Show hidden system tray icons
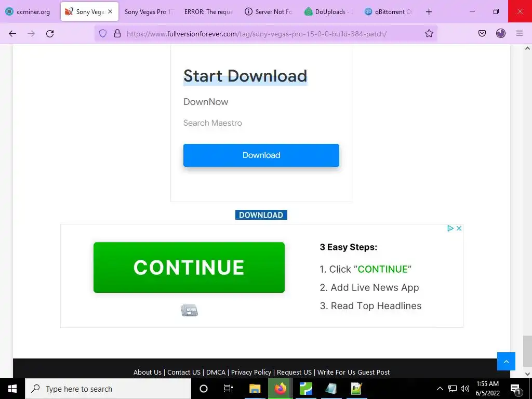 (x=440, y=389)
